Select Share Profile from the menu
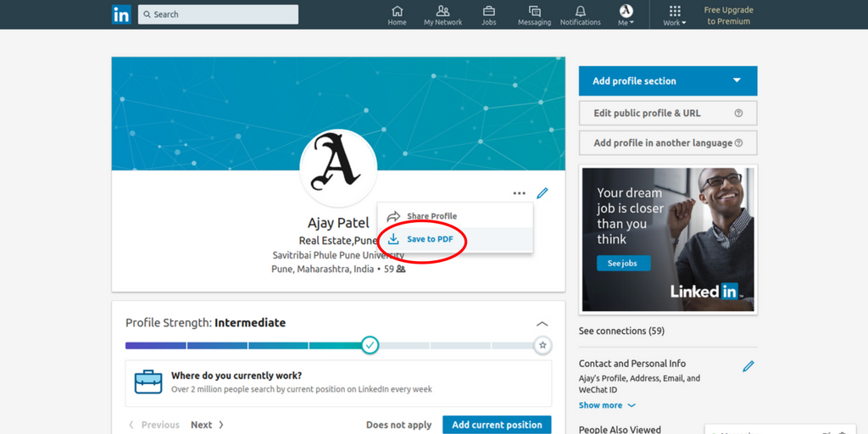Viewport: 868px width, 434px height. point(455,216)
